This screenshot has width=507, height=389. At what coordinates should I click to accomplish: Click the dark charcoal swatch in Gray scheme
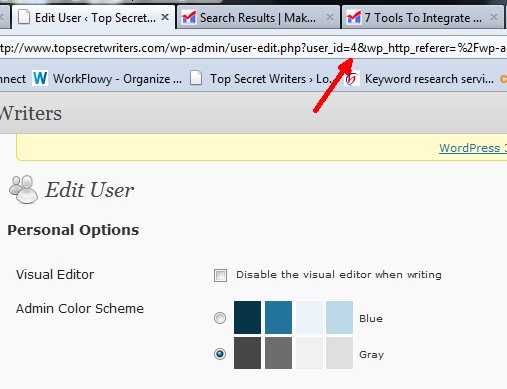tap(247, 353)
